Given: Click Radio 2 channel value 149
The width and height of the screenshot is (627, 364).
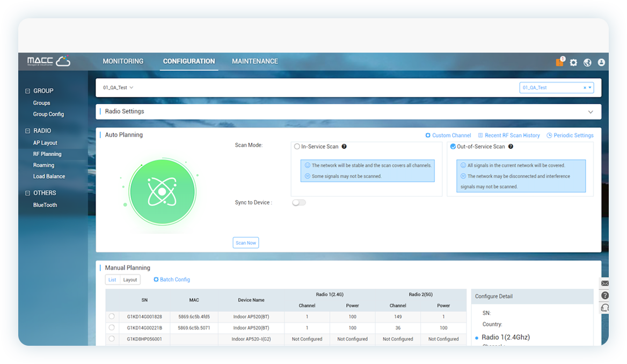Looking at the screenshot, I should click(398, 316).
